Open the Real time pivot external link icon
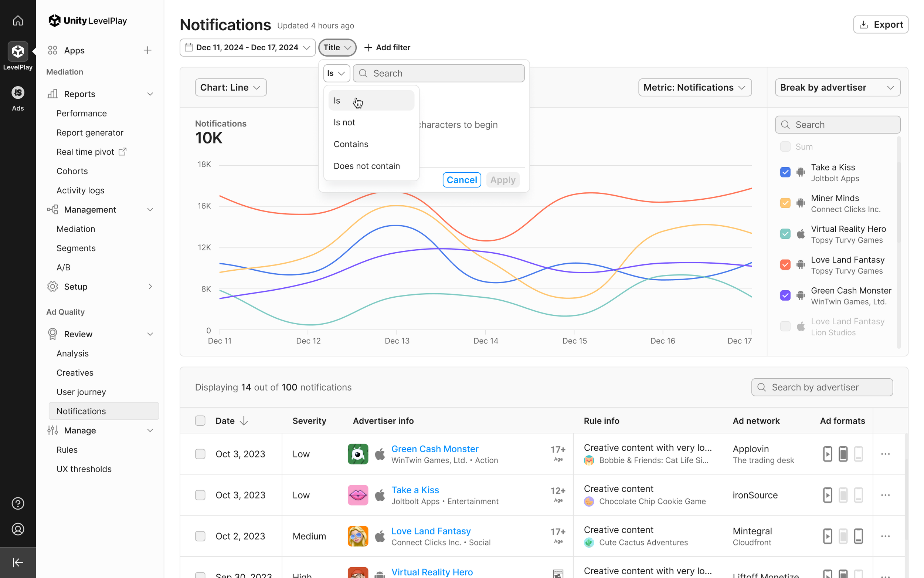Screen dimensions: 924x578 click(123, 152)
